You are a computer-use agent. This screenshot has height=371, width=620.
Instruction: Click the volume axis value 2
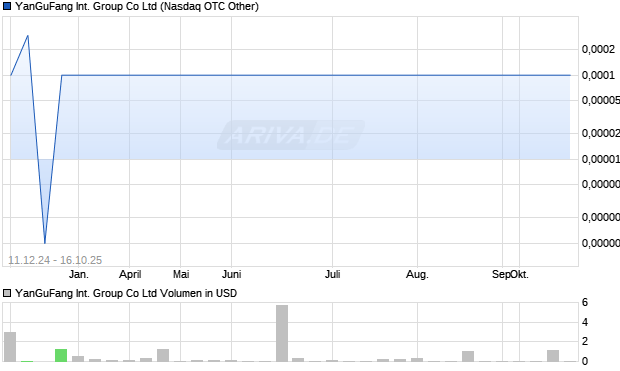(585, 341)
